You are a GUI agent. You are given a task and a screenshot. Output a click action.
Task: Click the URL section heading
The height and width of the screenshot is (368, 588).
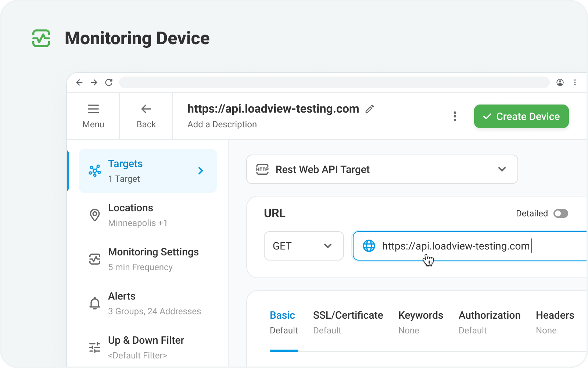click(275, 213)
